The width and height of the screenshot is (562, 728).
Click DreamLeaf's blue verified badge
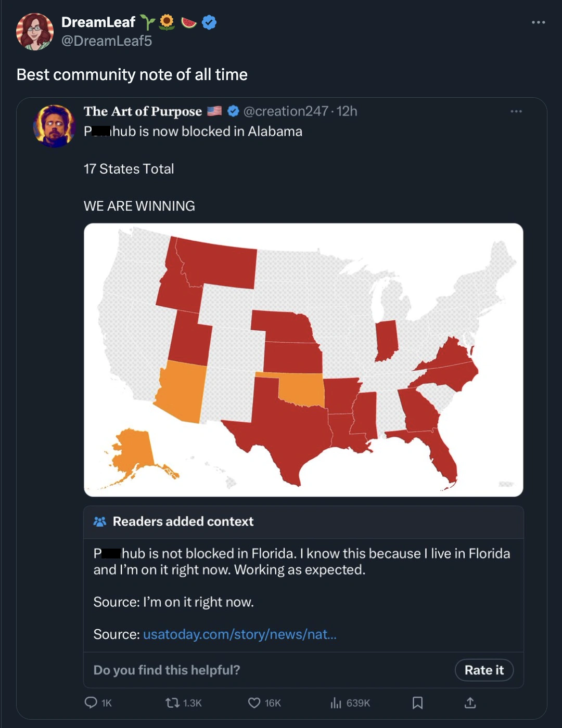(209, 22)
